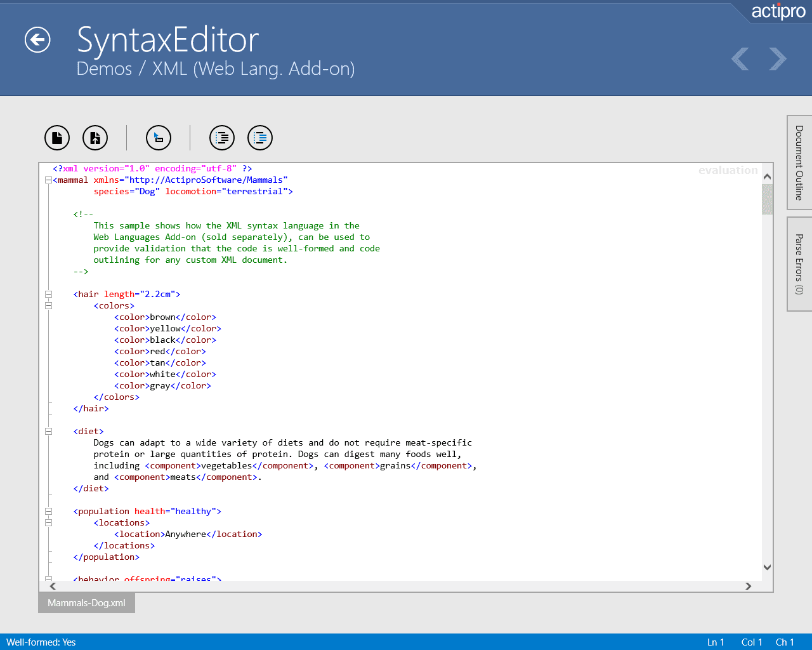Click the SyntaxEditor title text
Screen dimensions: 812x650
coord(167,39)
